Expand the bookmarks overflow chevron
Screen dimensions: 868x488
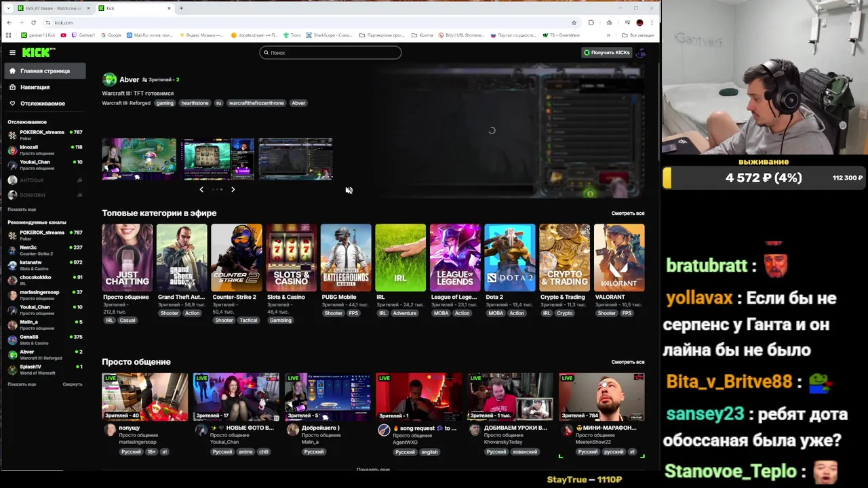click(x=608, y=35)
